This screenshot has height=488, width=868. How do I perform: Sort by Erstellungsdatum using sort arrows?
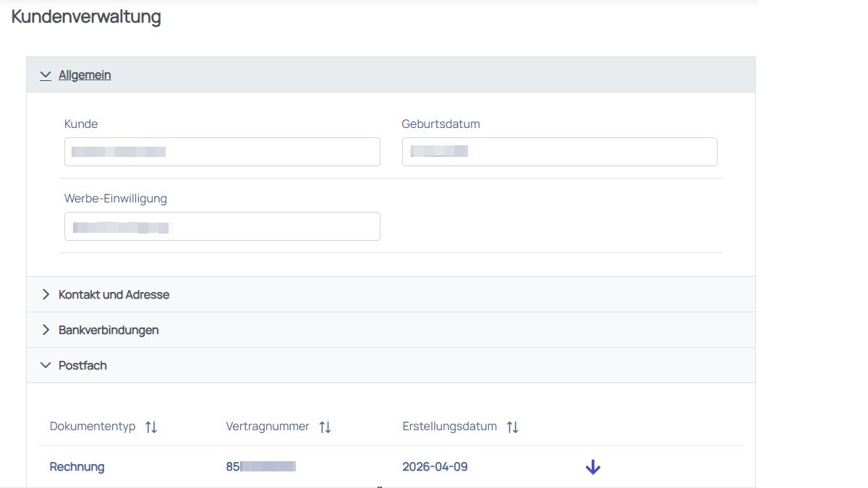[x=512, y=427]
